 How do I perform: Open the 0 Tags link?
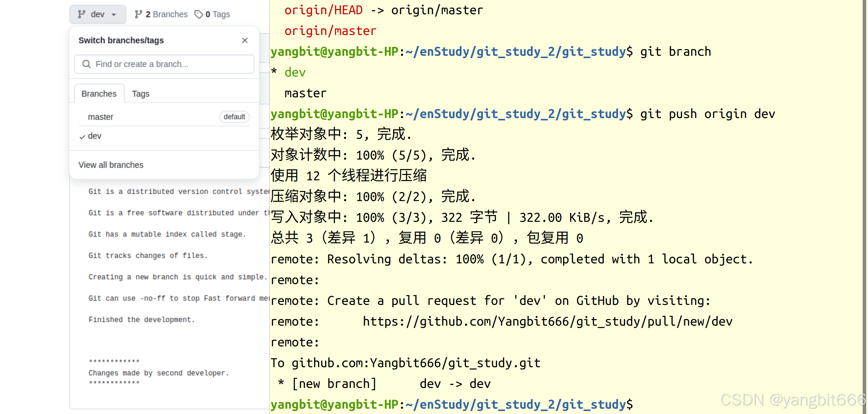217,14
